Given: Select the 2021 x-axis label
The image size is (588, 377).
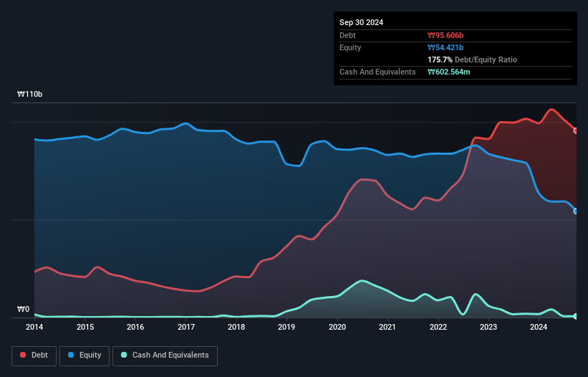Looking at the screenshot, I should pyautogui.click(x=387, y=327).
